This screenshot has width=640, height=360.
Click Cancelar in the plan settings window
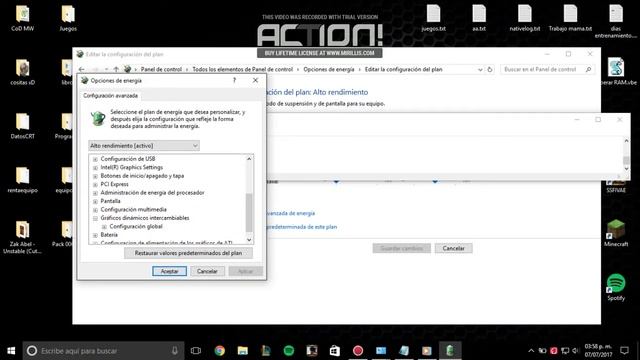[453, 248]
